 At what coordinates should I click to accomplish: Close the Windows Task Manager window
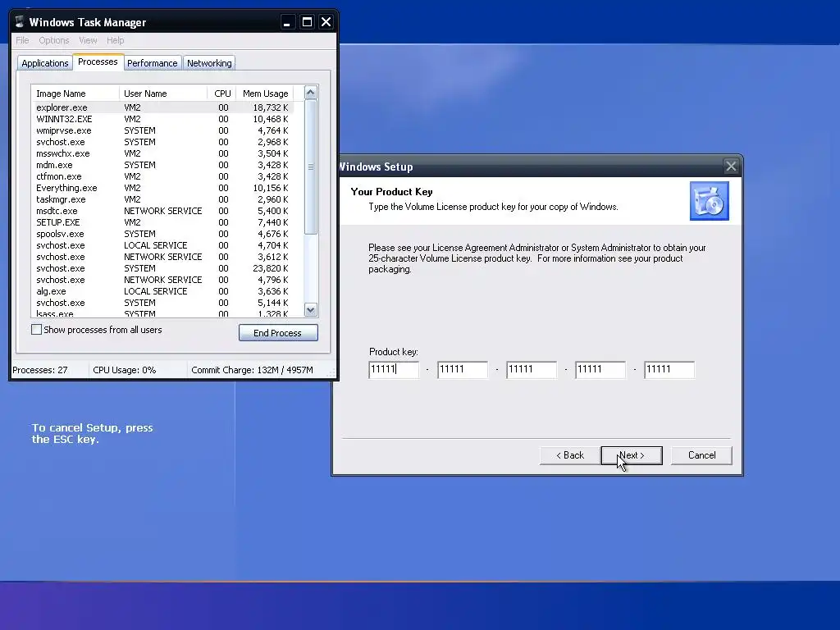[326, 22]
